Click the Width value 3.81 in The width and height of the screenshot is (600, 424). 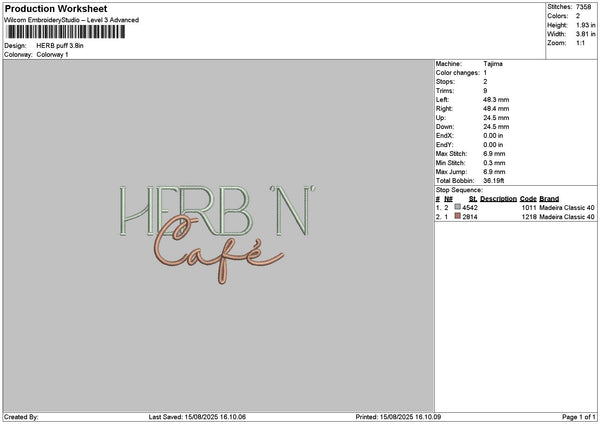point(585,34)
